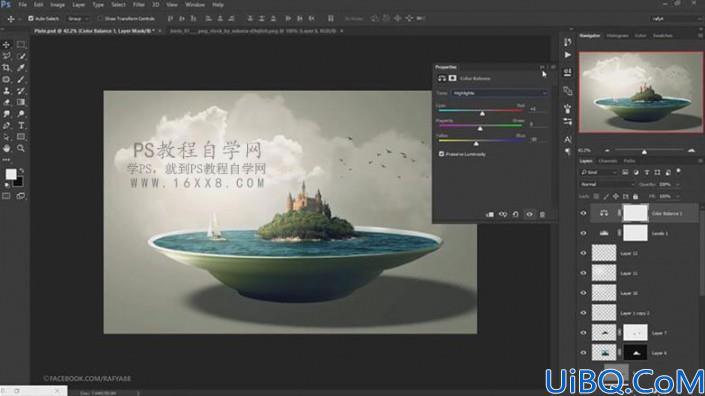This screenshot has width=705, height=396.
Task: Click the Cyan-Red slider handle
Action: 482,114
